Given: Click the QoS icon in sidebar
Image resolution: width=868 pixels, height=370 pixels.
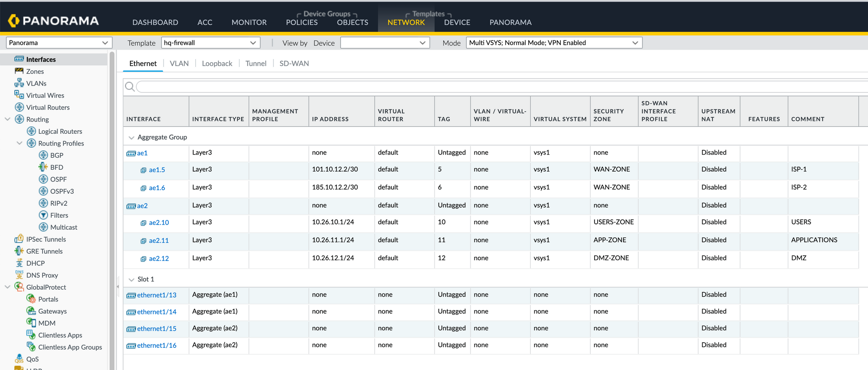Looking at the screenshot, I should [19, 359].
